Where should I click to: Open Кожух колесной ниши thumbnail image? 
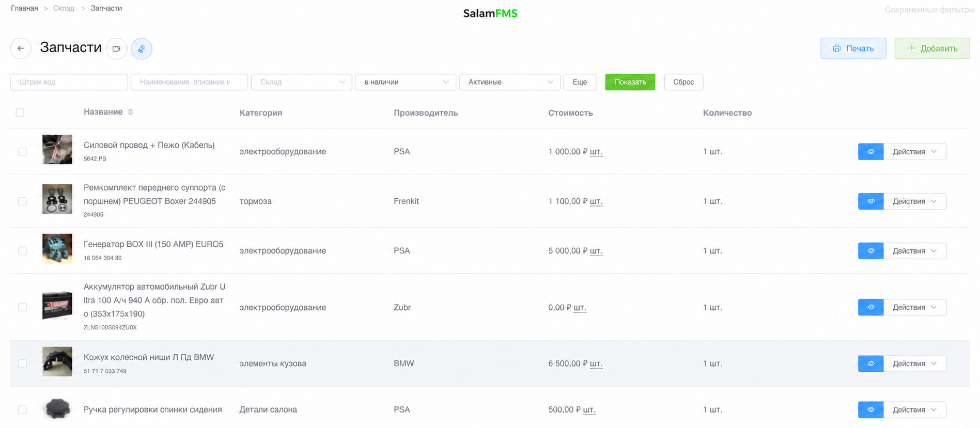[x=57, y=361]
